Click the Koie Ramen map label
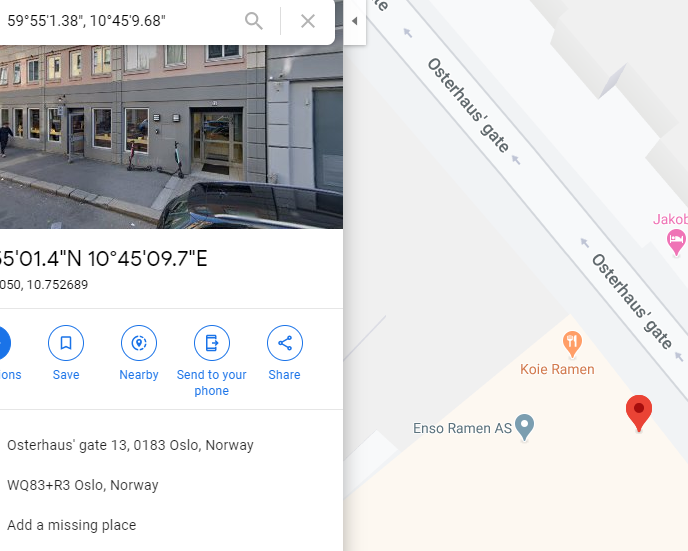 point(557,369)
